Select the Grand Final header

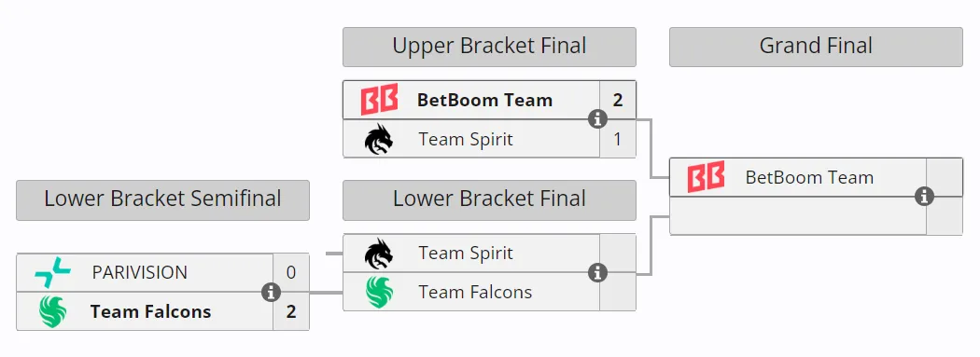tap(816, 47)
